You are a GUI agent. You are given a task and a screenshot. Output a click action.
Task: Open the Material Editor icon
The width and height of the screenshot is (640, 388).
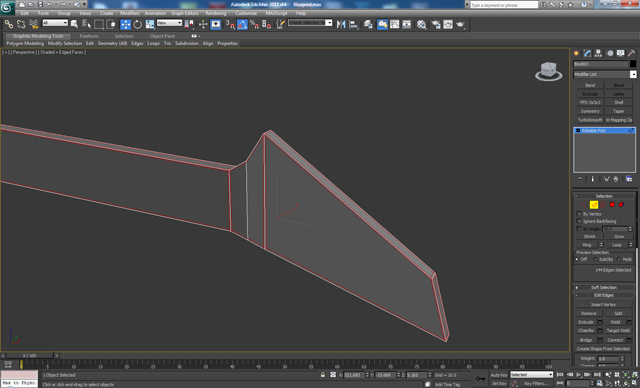(421, 24)
